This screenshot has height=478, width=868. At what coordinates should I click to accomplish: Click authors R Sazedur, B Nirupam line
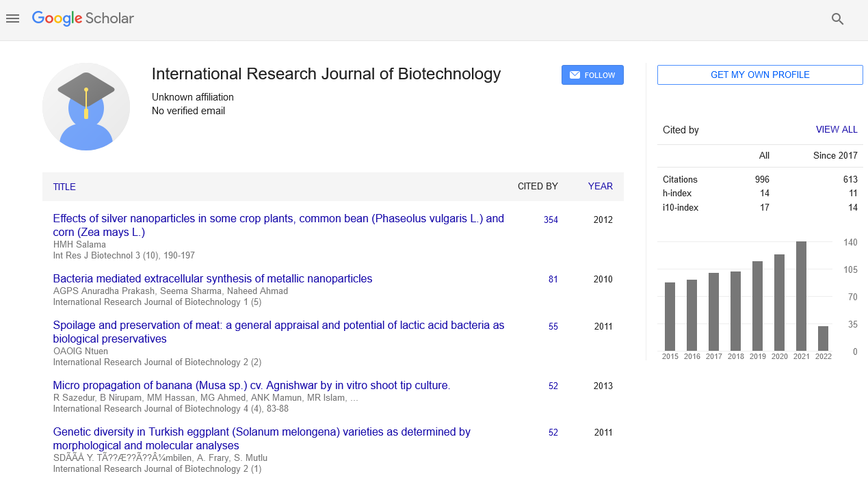205,397
